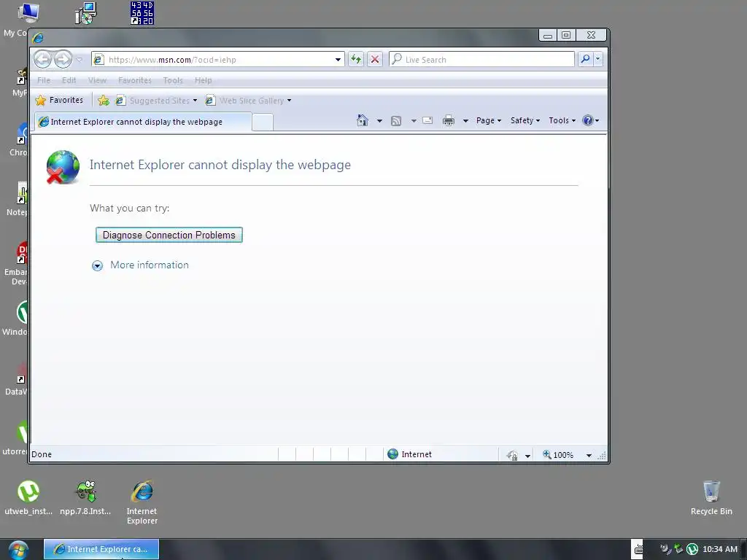
Task: Click the Internet Explorer title bar icon
Action: [x=38, y=37]
